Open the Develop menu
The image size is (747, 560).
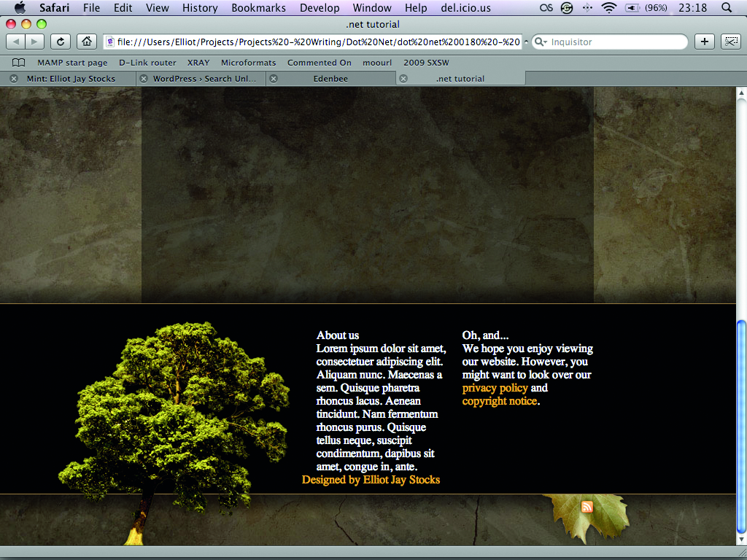[320, 7]
